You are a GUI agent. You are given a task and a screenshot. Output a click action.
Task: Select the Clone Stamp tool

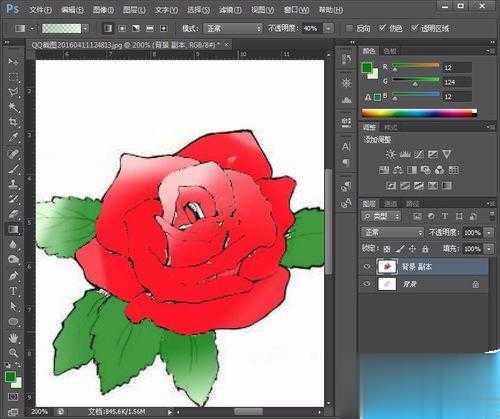13,184
